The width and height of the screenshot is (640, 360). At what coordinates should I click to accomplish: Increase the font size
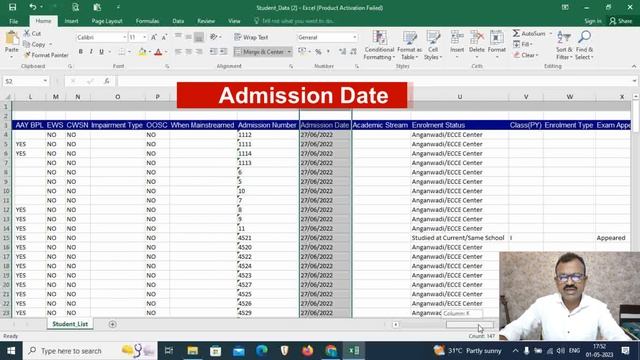click(x=154, y=37)
